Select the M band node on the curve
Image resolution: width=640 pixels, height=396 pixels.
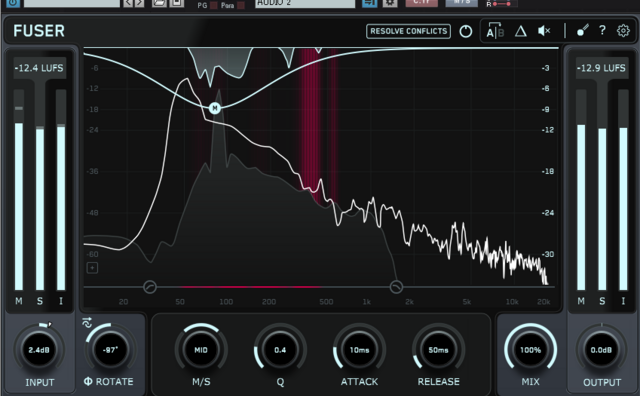215,108
